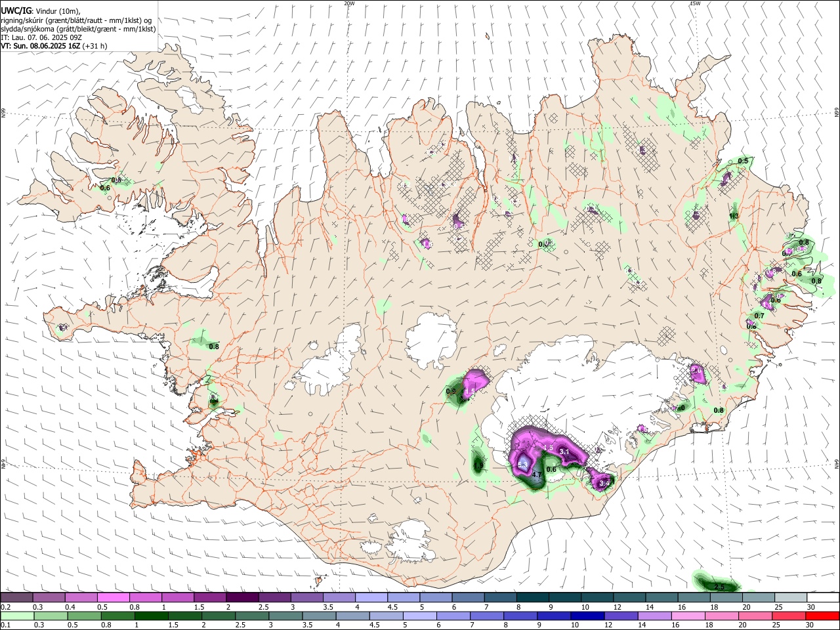Pick the mauve 0.3–0.4 swatch in upper legend row
The width and height of the screenshot is (840, 630).
(49, 597)
